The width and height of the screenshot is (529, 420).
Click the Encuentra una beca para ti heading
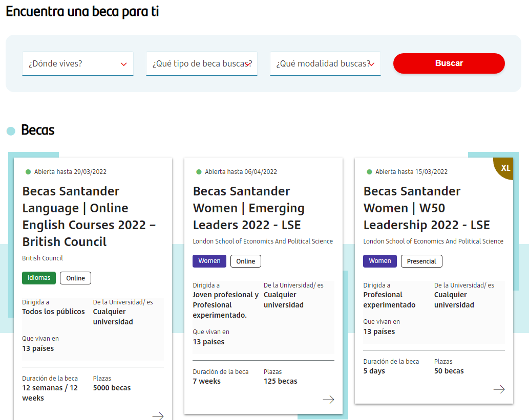(x=82, y=11)
